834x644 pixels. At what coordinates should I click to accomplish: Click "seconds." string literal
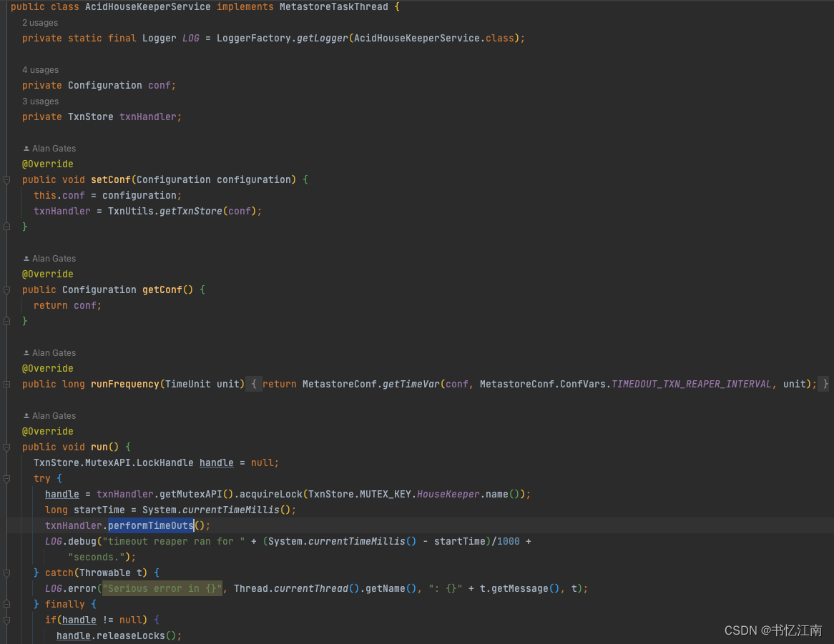click(97, 557)
